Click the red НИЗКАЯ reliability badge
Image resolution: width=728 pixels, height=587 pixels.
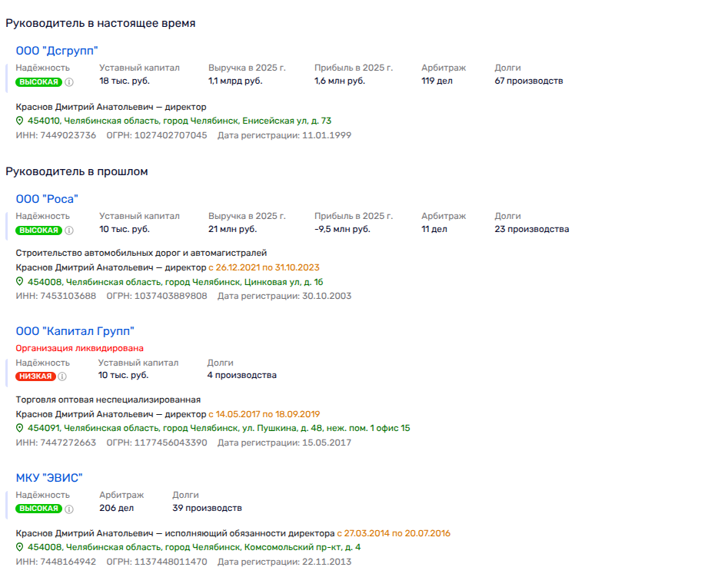[35, 376]
